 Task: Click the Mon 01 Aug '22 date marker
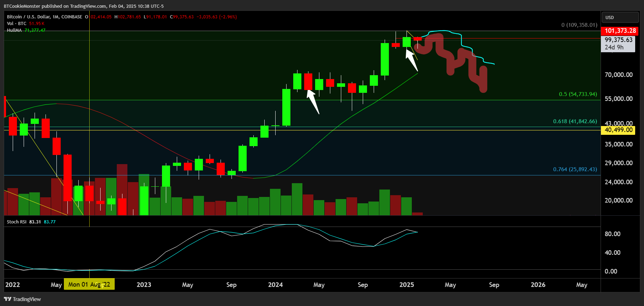tap(89, 284)
